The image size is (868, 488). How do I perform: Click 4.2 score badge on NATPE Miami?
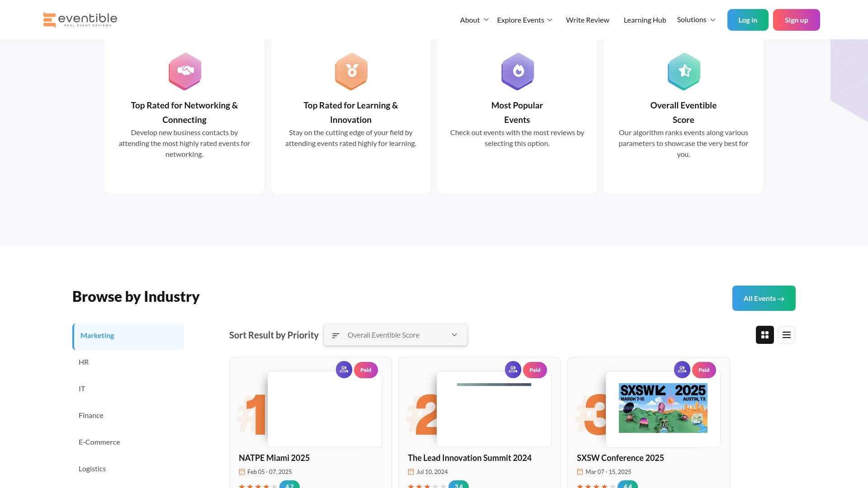click(x=290, y=484)
